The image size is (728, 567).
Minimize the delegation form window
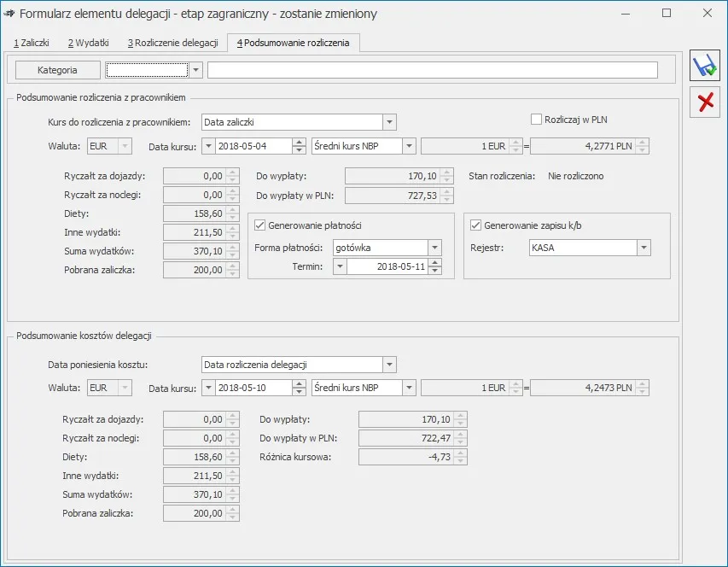coord(626,14)
